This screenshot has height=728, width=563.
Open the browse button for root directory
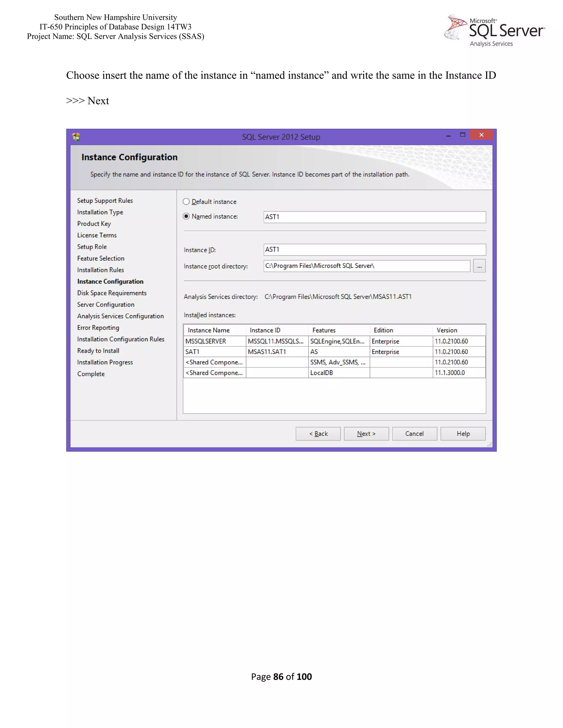click(x=479, y=266)
